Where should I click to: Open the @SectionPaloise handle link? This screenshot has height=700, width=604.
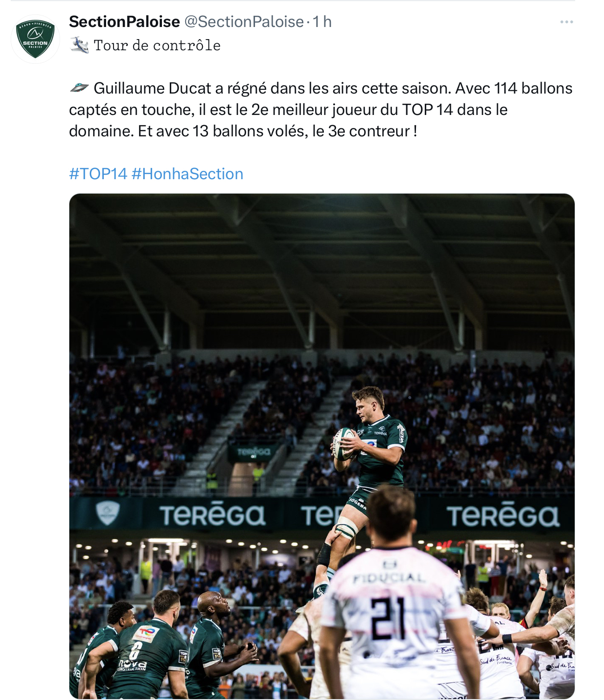[244, 22]
